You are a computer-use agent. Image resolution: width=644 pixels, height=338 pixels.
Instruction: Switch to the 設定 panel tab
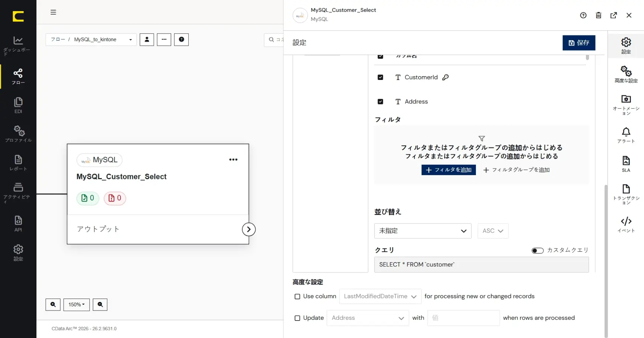coord(626,46)
